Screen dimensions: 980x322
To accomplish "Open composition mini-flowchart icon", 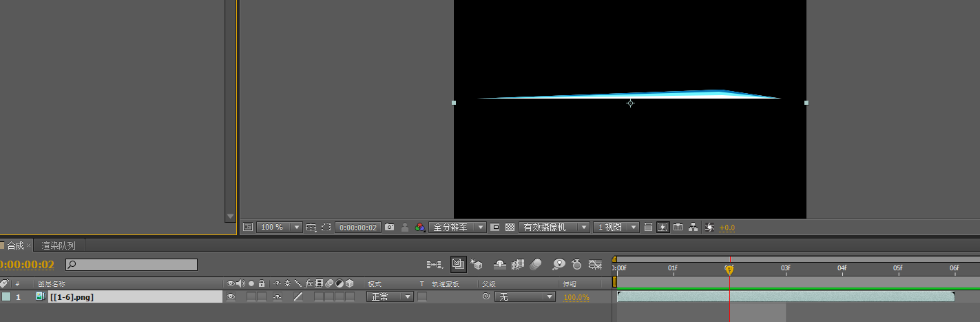I will point(434,264).
